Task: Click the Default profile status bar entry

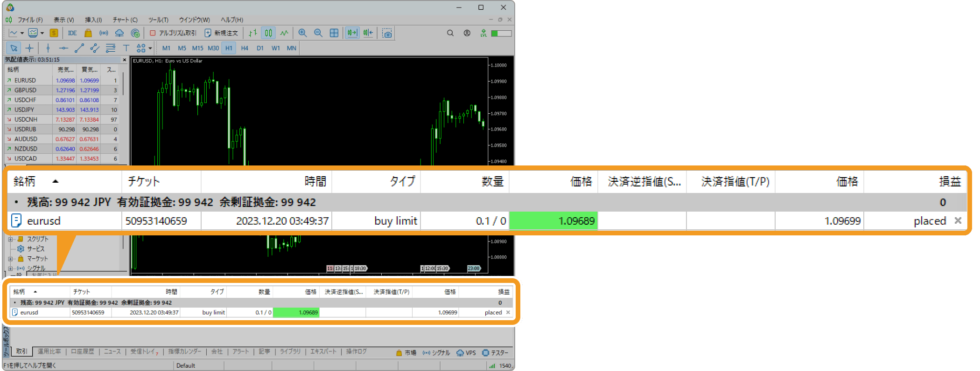Action: click(x=186, y=365)
